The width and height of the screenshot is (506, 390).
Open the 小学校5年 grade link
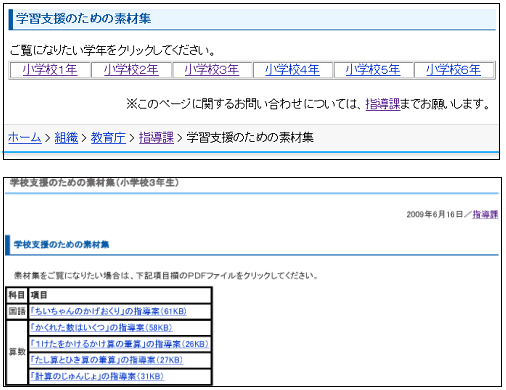click(x=373, y=70)
